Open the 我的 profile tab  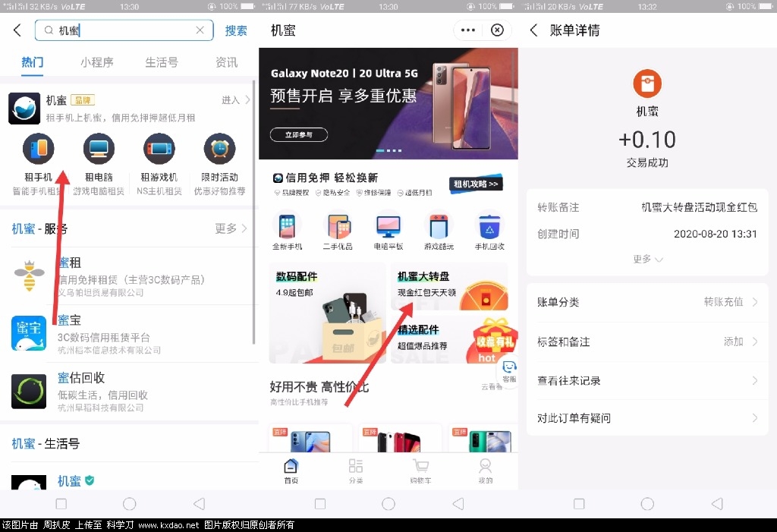[x=485, y=471]
